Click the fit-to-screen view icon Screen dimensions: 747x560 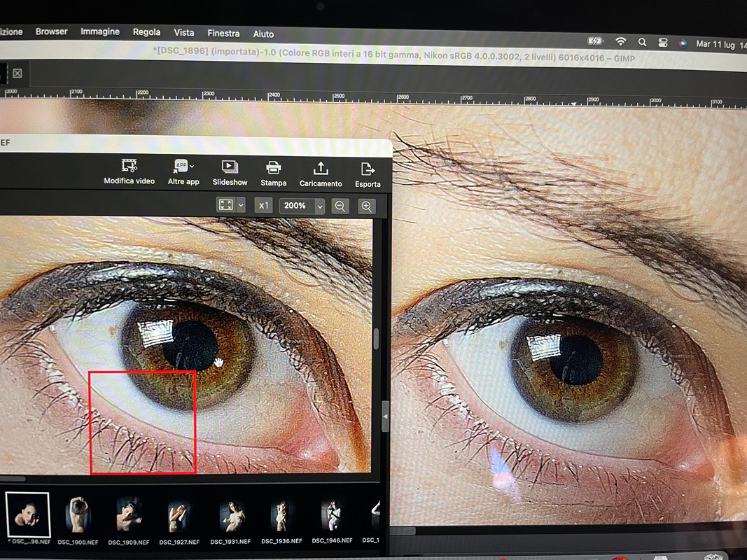(226, 205)
